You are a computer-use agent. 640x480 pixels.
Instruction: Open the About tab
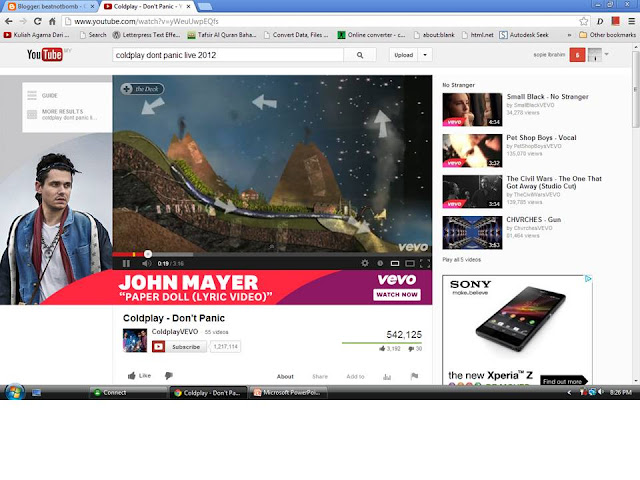285,376
